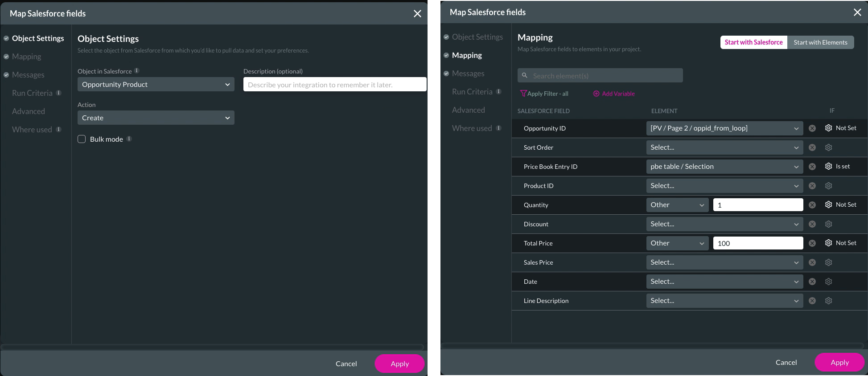Click Apply in Mapping window
The width and height of the screenshot is (868, 376).
[x=839, y=362]
